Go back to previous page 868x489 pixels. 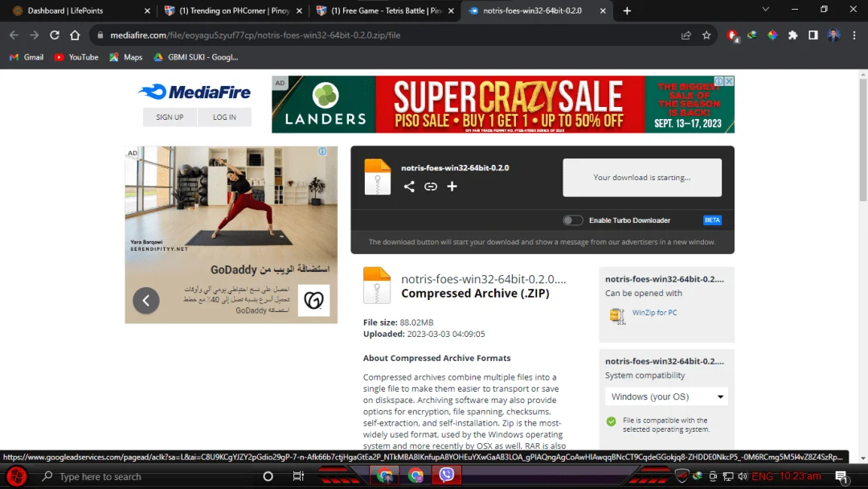(x=14, y=35)
